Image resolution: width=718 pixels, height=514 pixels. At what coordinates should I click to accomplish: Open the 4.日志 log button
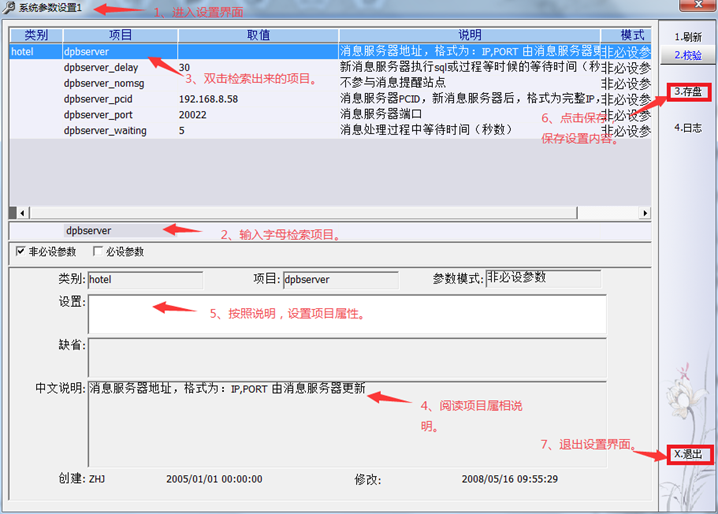687,128
